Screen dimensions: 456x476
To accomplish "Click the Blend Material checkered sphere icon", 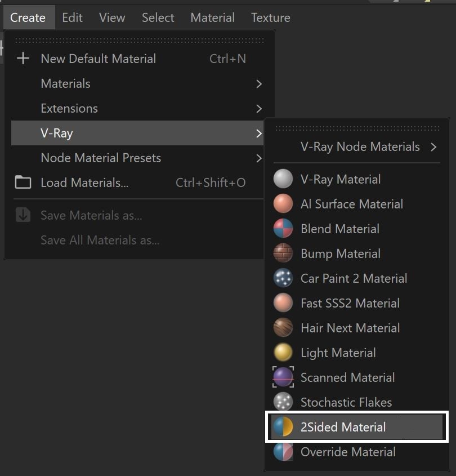I will [283, 228].
